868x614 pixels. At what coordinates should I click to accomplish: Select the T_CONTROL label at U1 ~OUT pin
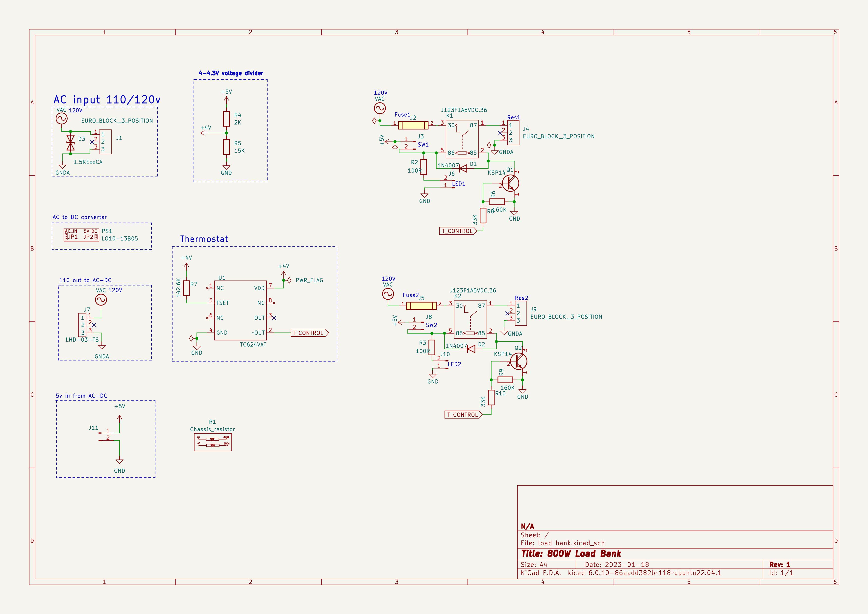(x=310, y=333)
